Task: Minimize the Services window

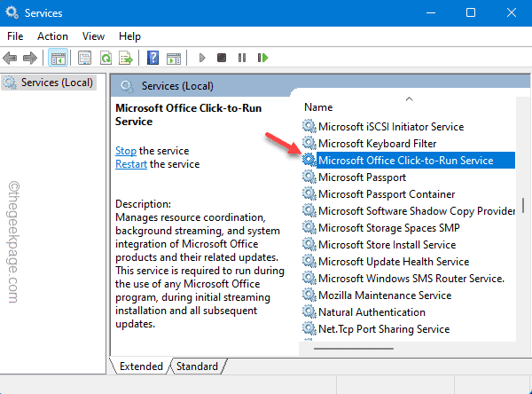Action: [431, 13]
